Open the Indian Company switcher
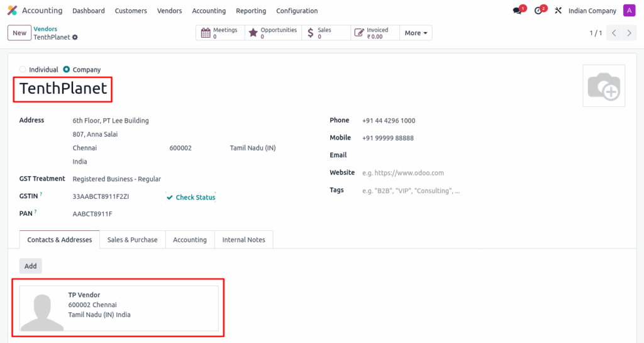Image resolution: width=644 pixels, height=343 pixels. [x=592, y=11]
